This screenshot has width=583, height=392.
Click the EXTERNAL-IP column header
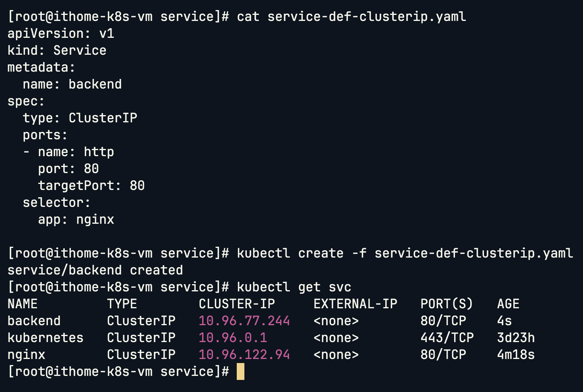click(355, 304)
